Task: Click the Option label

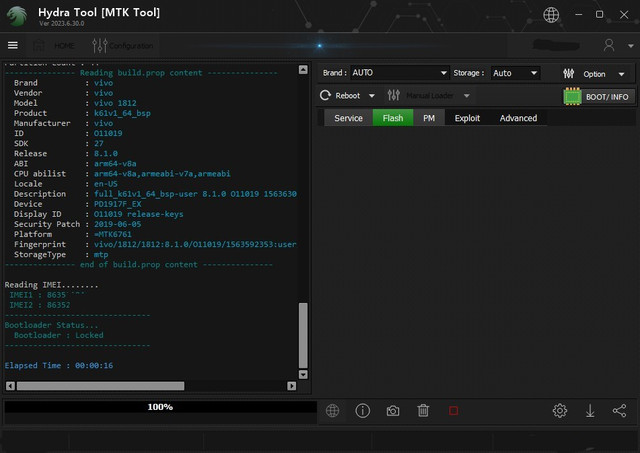Action: click(594, 74)
